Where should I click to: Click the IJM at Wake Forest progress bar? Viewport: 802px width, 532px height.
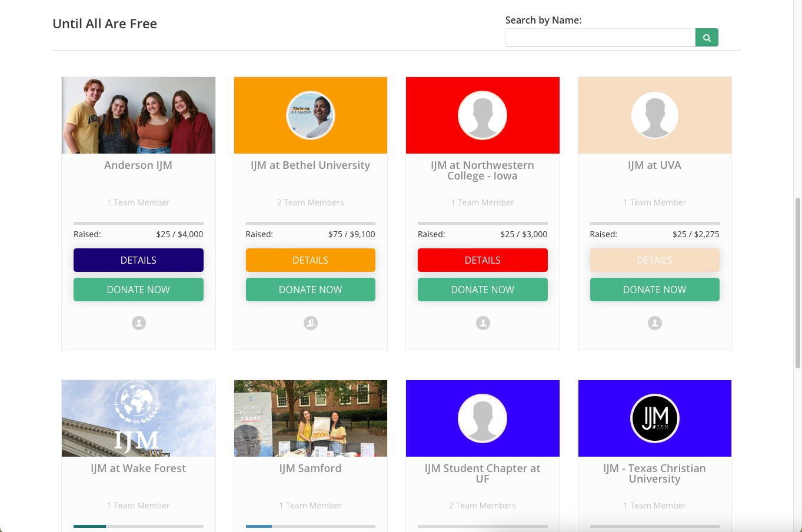pos(138,526)
